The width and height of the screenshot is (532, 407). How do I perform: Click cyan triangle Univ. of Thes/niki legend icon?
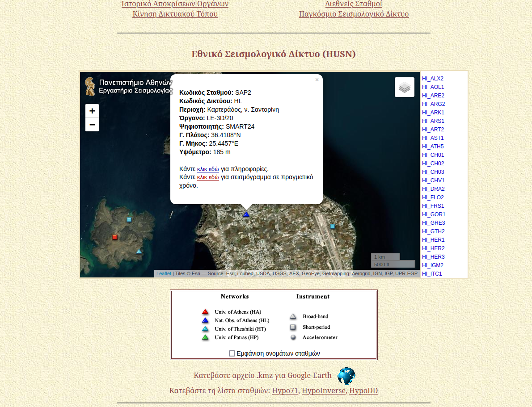tap(205, 329)
